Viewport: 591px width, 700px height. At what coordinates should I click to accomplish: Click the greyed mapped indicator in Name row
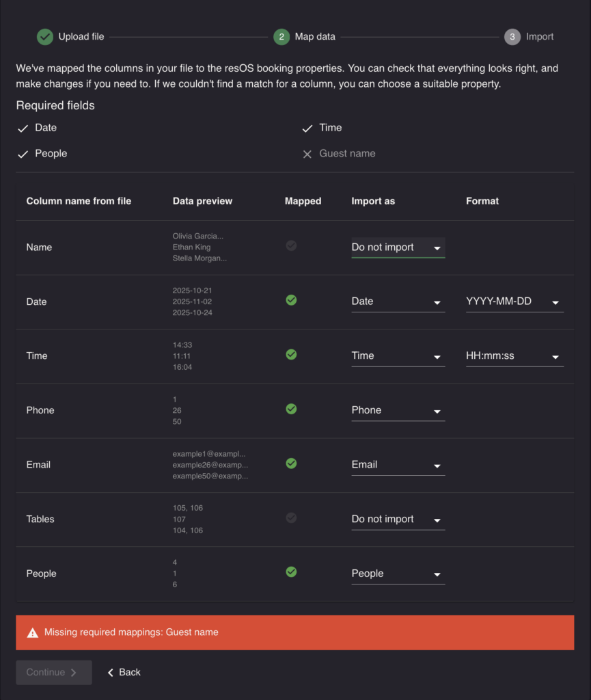[291, 245]
